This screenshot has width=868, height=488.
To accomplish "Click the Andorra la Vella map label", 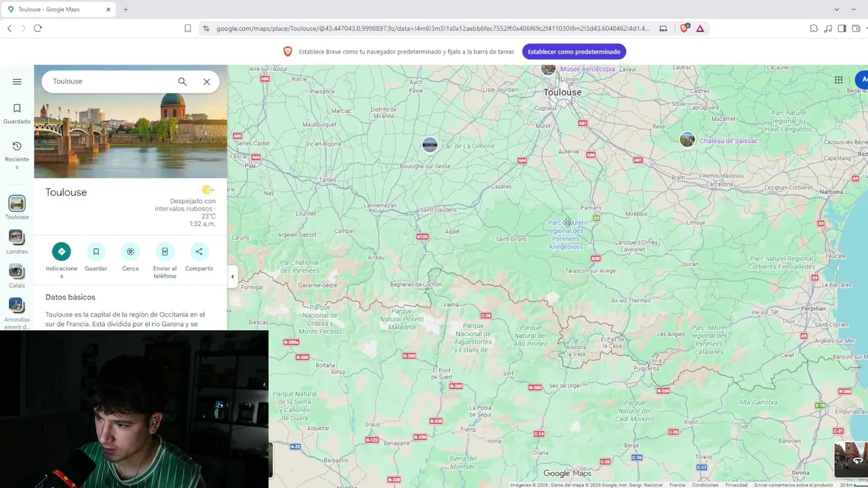I will (x=576, y=350).
